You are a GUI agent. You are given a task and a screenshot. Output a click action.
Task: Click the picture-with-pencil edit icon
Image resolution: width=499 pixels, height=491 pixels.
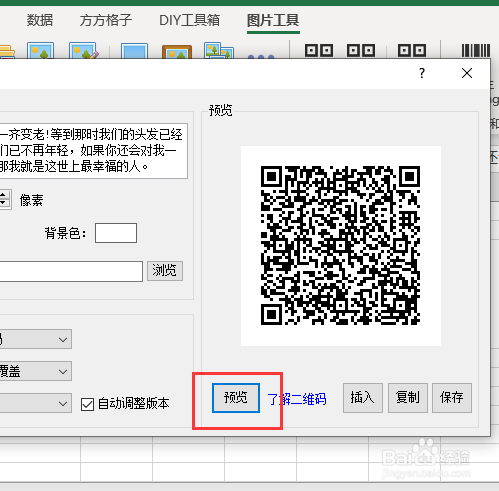(83, 51)
